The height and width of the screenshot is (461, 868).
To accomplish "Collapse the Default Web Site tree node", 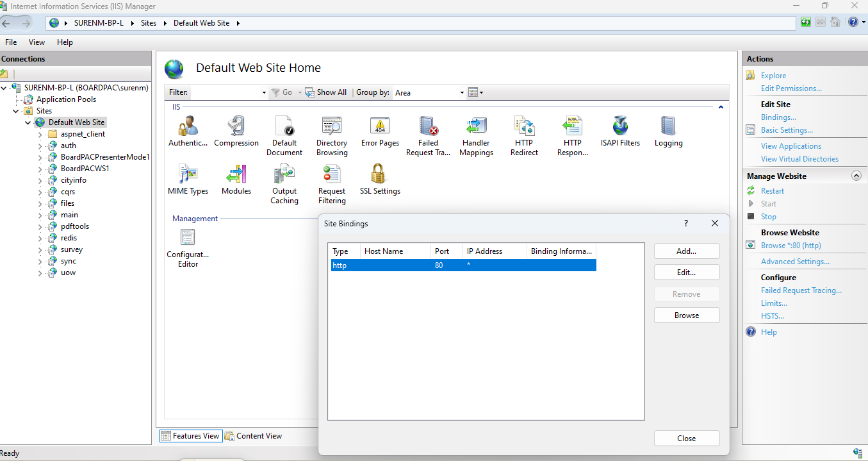I will (28, 122).
